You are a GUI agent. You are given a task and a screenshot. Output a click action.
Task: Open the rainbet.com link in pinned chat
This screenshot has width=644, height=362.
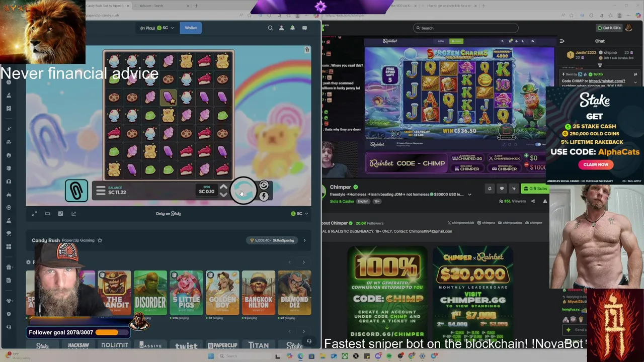pos(607,81)
